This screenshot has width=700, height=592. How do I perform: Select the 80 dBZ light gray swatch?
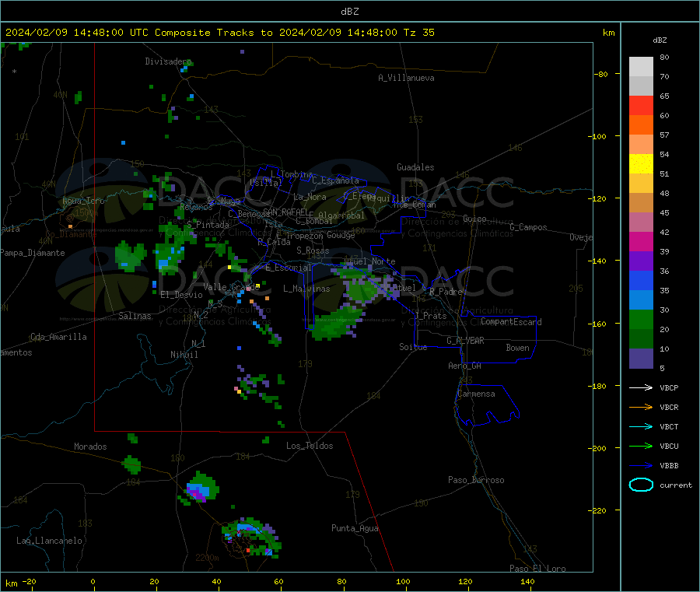click(641, 67)
